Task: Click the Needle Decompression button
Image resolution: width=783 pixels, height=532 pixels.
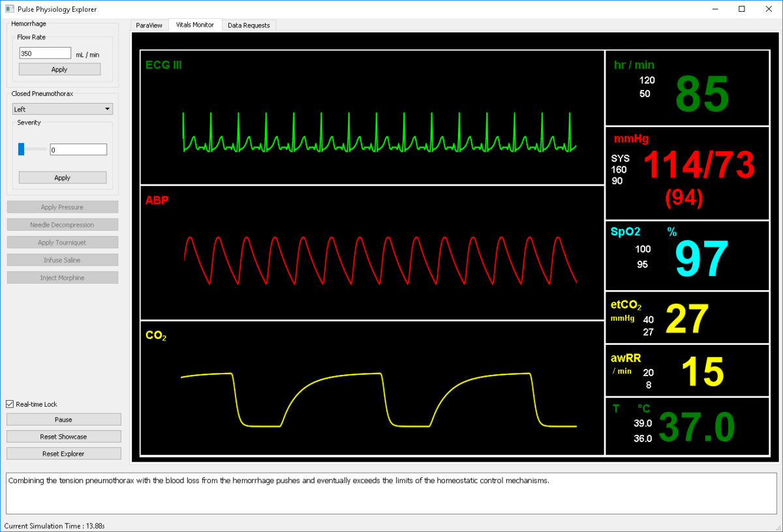Action: click(x=62, y=225)
